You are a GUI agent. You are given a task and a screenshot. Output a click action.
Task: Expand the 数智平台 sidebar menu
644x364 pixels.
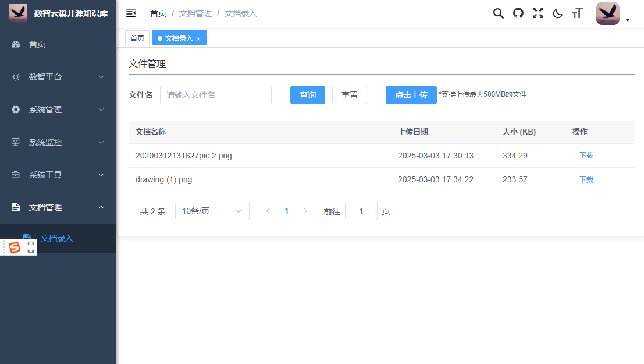pos(58,77)
